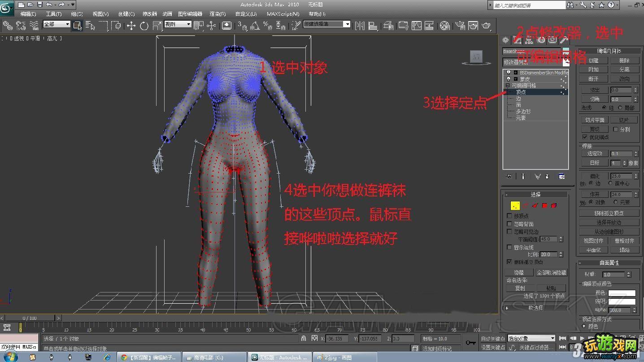Enable the 忽略可见边 checkbox
644x362 pixels.
coord(509,231)
